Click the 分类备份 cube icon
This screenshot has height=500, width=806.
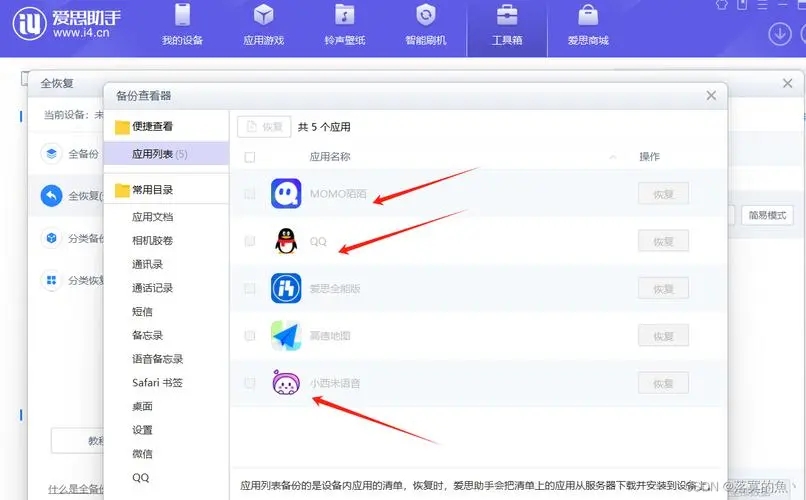(x=51, y=238)
